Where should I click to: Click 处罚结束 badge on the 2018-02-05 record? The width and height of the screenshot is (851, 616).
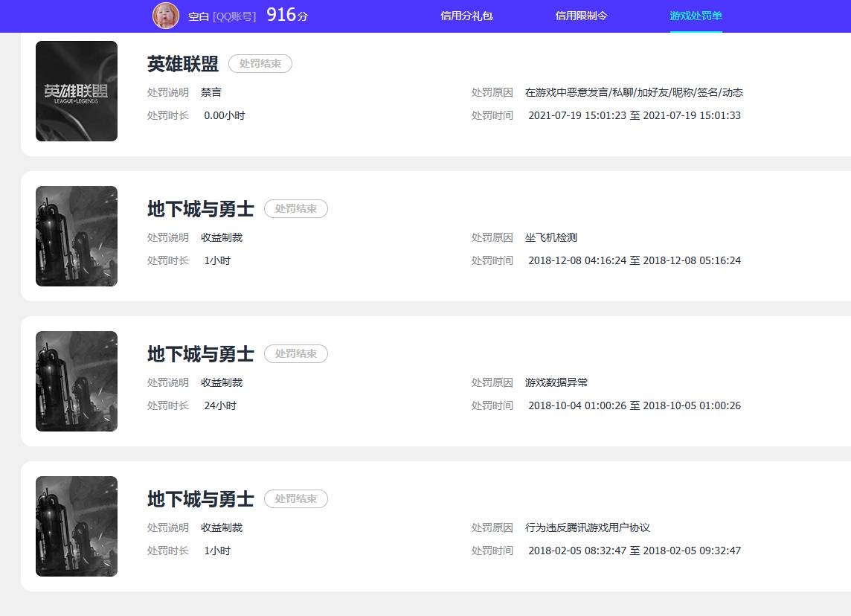(x=296, y=499)
